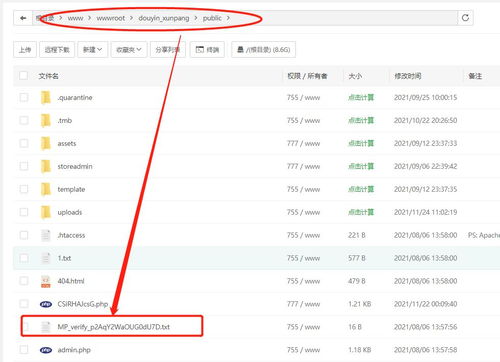
Task: Click the 2021/11/24 11:02:19 date of uploads
Action: click(x=425, y=212)
